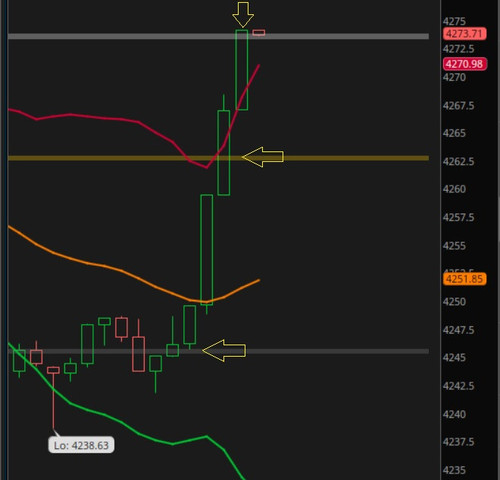
Task: Click the Lo: 4238.63 low price bubble
Action: (x=81, y=445)
